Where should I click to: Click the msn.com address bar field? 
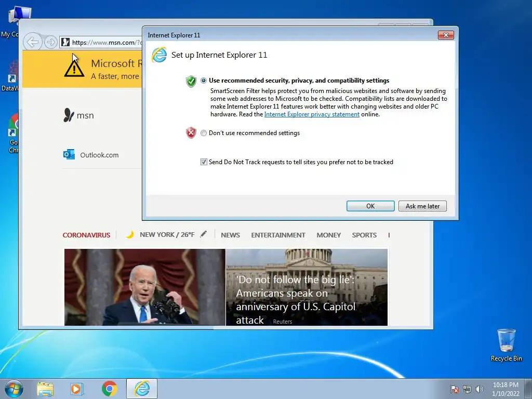tap(101, 43)
